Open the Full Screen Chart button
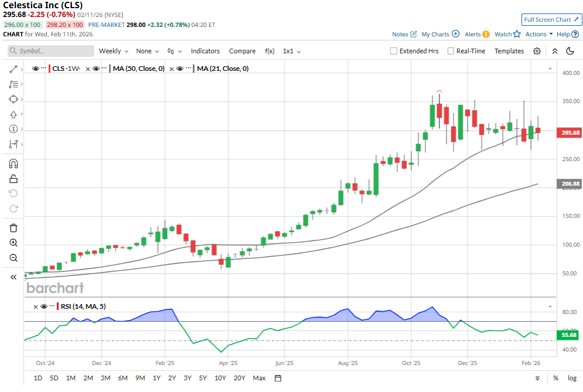Viewport: 583px width, 392px height. coord(551,20)
